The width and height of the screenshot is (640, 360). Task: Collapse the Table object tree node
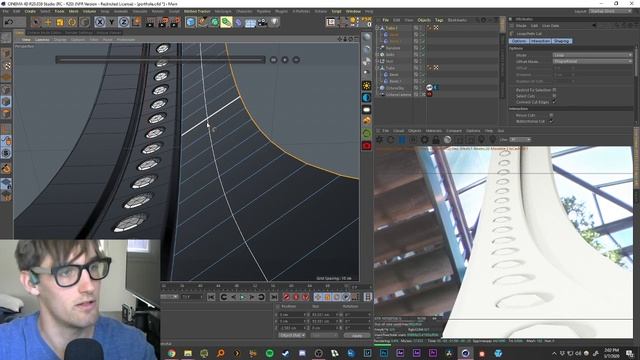click(378, 68)
